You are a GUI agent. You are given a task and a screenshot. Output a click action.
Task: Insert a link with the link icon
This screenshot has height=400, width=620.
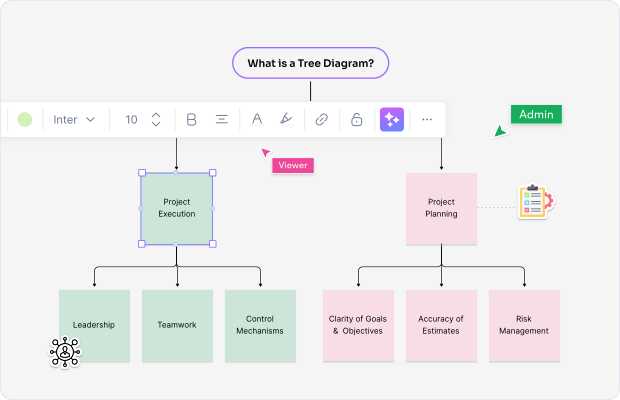tap(321, 120)
